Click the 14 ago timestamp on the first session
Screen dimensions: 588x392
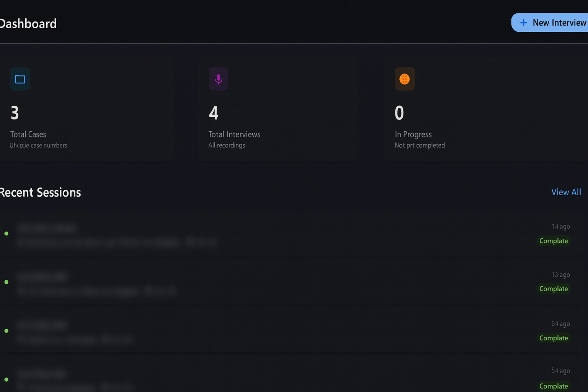(x=561, y=226)
